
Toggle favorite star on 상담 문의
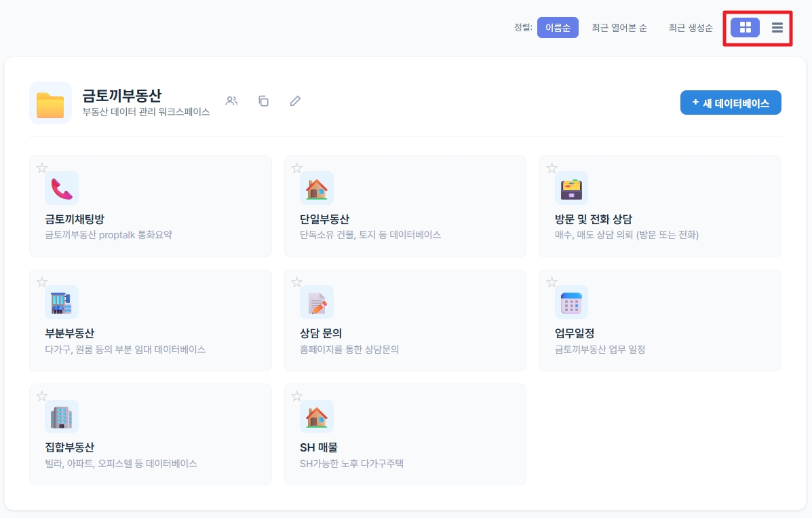pos(296,282)
